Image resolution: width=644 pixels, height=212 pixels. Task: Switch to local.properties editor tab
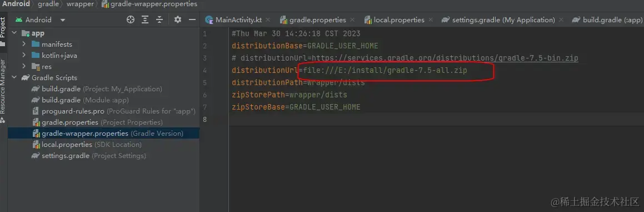coord(399,20)
